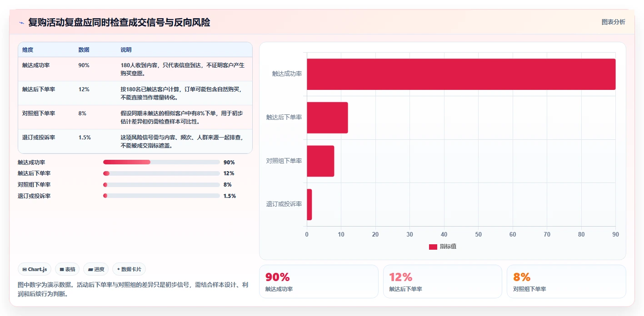This screenshot has width=644, height=316.
Task: Click the 对照组下单率 bar in the chart
Action: click(x=320, y=161)
